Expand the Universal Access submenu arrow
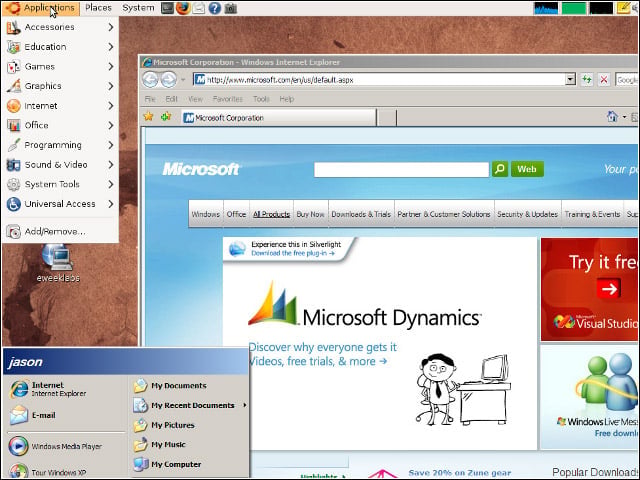The height and width of the screenshot is (480, 640). [x=111, y=204]
